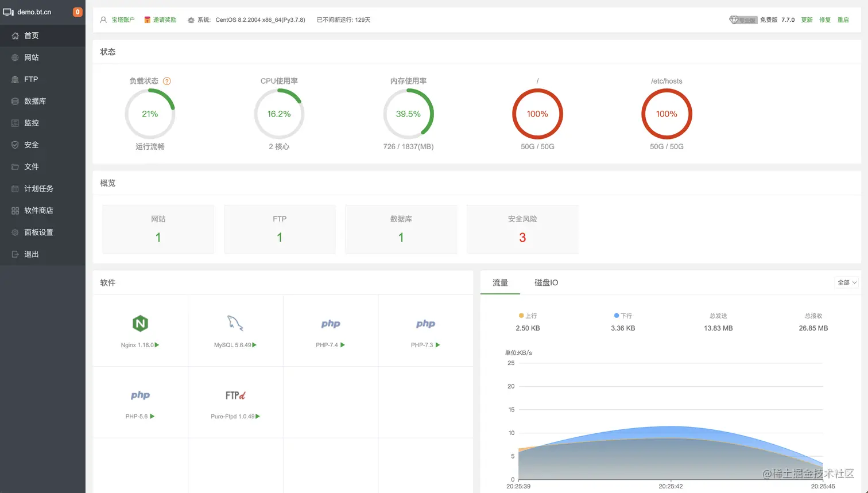Click the 计划任务 calendar icon in sidebar
The width and height of the screenshot is (868, 493).
click(15, 188)
